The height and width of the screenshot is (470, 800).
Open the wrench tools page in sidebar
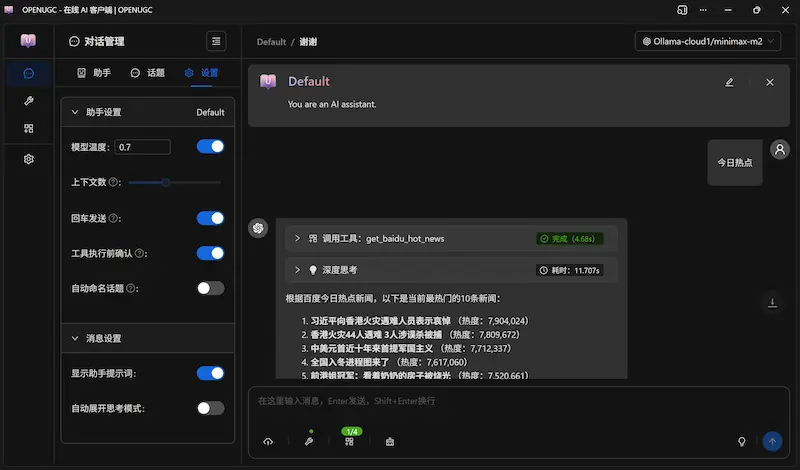point(29,101)
